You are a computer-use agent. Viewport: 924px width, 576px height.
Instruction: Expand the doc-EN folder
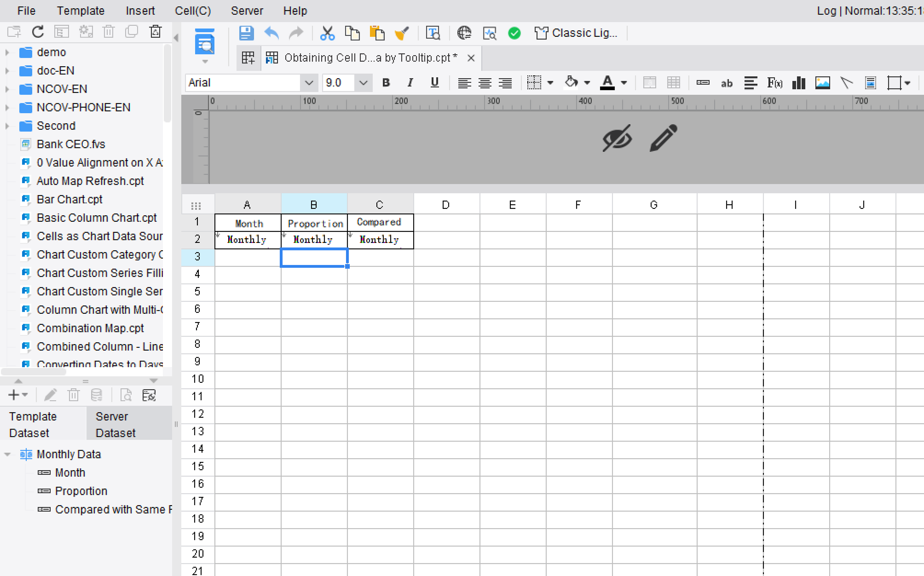click(7, 71)
